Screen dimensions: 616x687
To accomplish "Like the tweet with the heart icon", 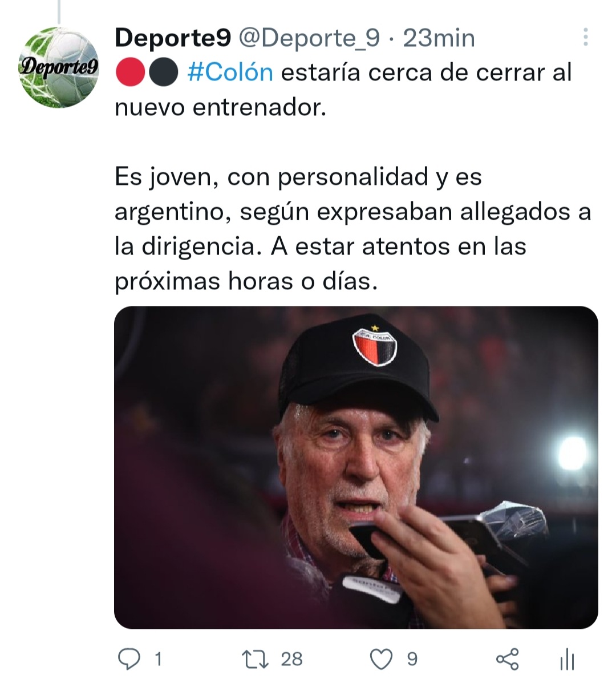I will click(381, 659).
